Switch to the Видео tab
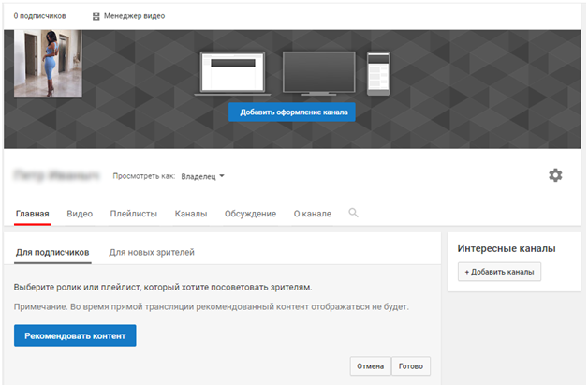Screen dimensions: 588x387 pos(80,214)
